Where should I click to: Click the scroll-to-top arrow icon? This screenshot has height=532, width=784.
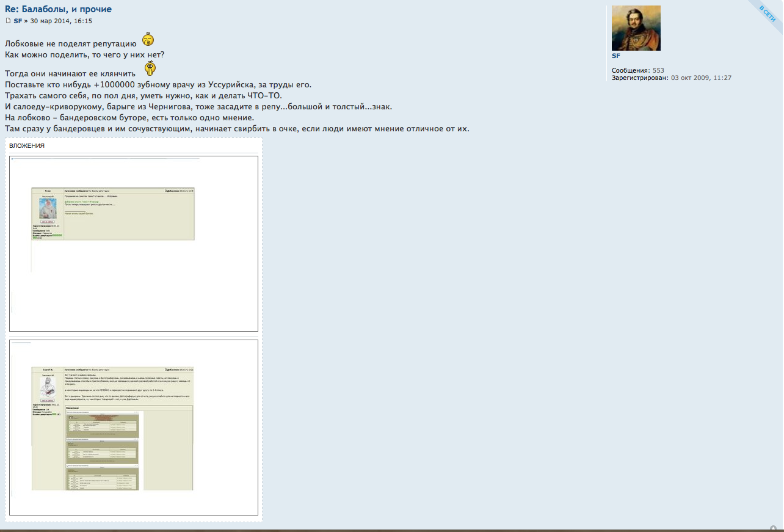tap(773, 528)
